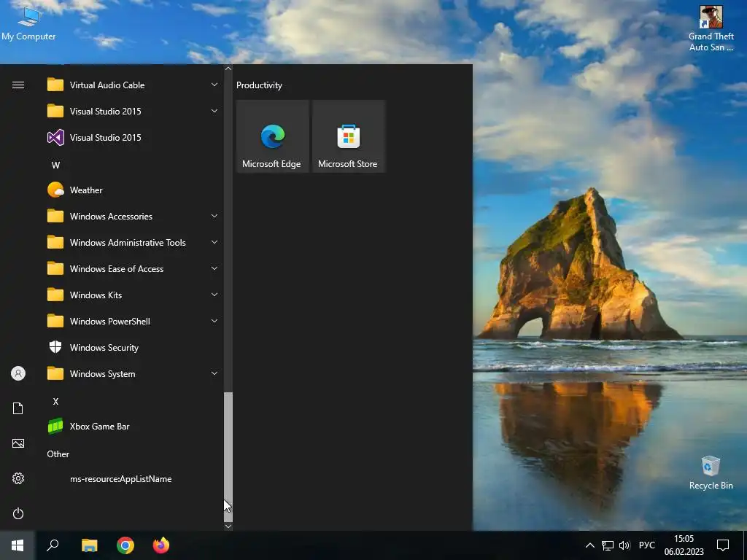Screen dimensions: 747x560
Task: Open the user account icon in Start sidebar
Action: pos(18,373)
